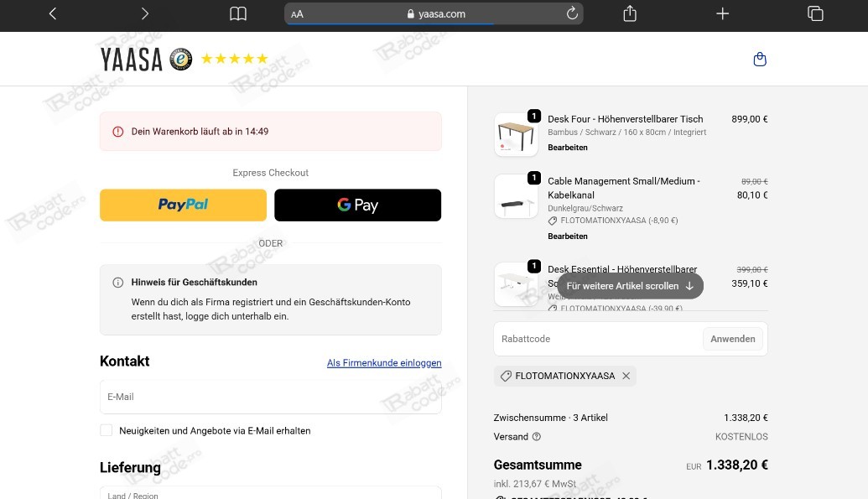The image size is (868, 499).
Task: Click the struck-through 399,00 € price
Action: tap(751, 270)
